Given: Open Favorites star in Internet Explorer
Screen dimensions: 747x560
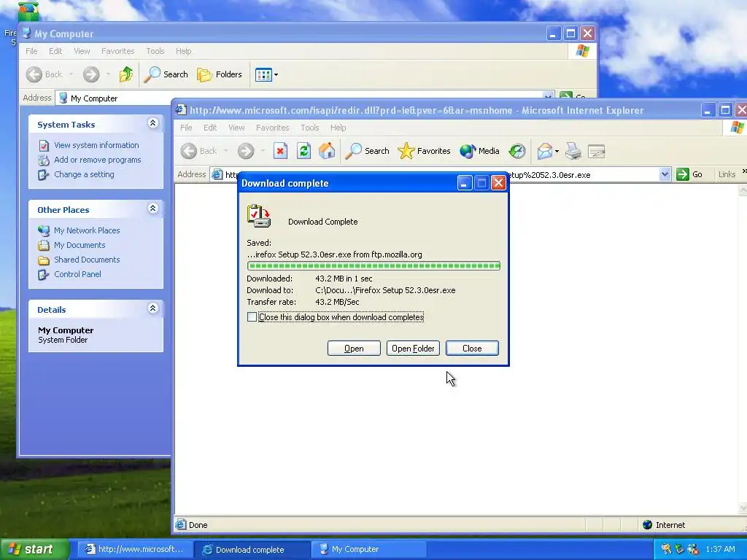Looking at the screenshot, I should click(x=424, y=152).
